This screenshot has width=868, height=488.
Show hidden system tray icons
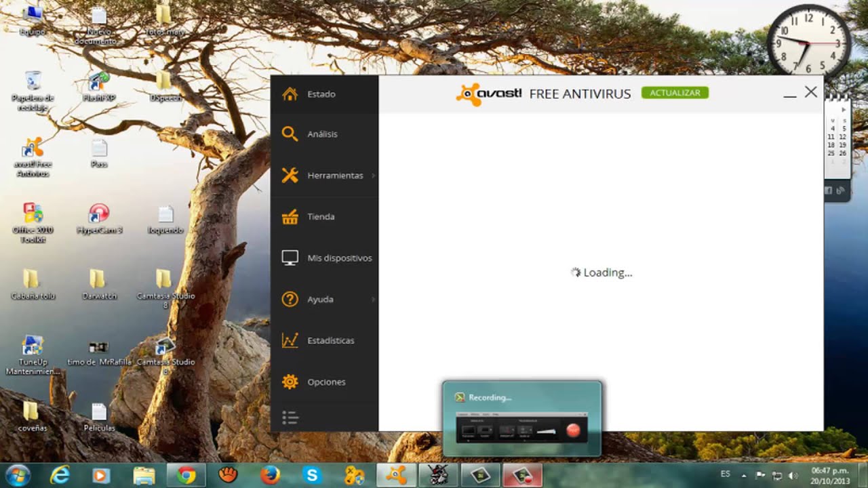pyautogui.click(x=744, y=475)
